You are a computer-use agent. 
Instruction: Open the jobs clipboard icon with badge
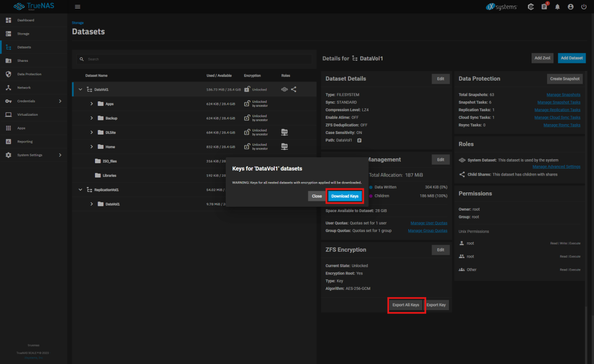[544, 7]
